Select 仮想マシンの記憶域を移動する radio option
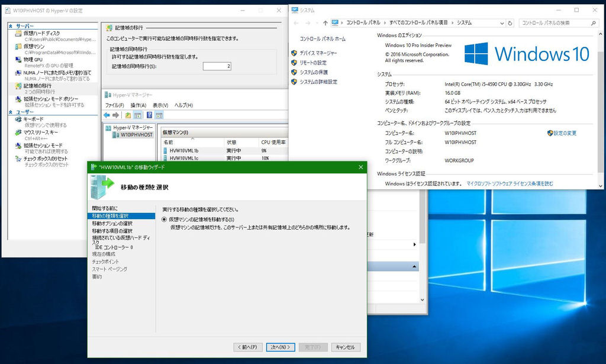606x364 pixels. tap(165, 220)
